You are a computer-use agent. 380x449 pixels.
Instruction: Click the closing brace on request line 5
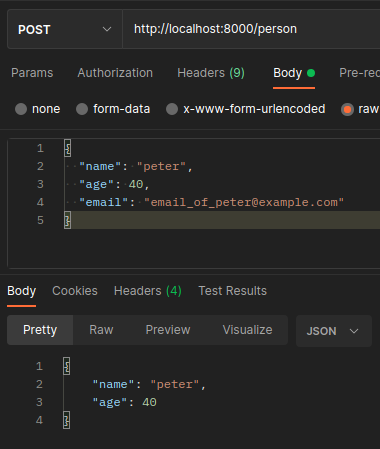(68, 220)
